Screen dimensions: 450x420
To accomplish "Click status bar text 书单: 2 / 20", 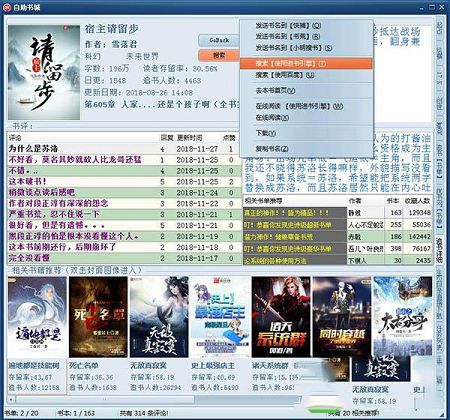I will (x=21, y=413).
